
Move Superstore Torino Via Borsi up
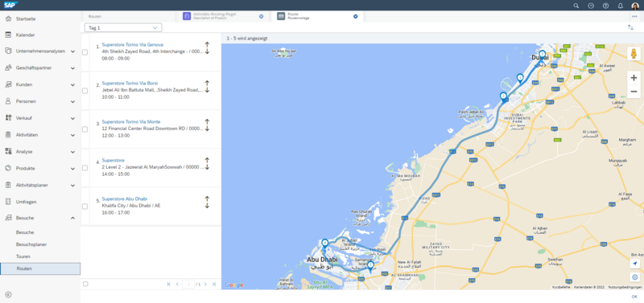[207, 84]
